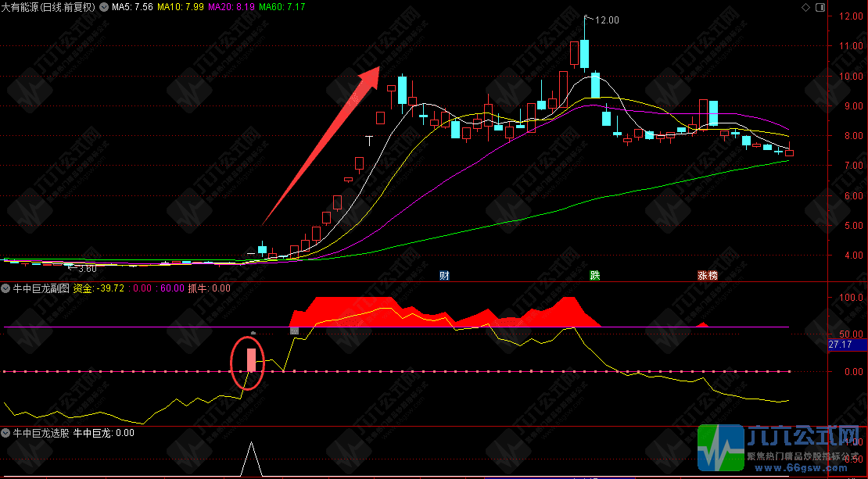
Task: Select the MA10: 7.99 label
Action: pyautogui.click(x=181, y=7)
